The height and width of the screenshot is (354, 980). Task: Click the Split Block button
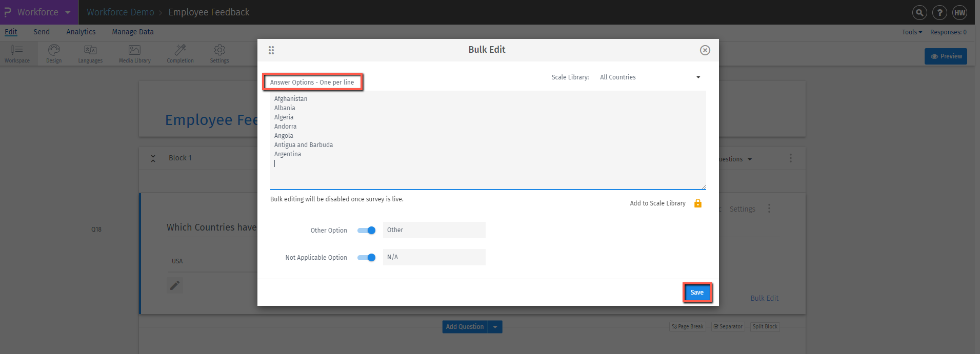point(765,327)
